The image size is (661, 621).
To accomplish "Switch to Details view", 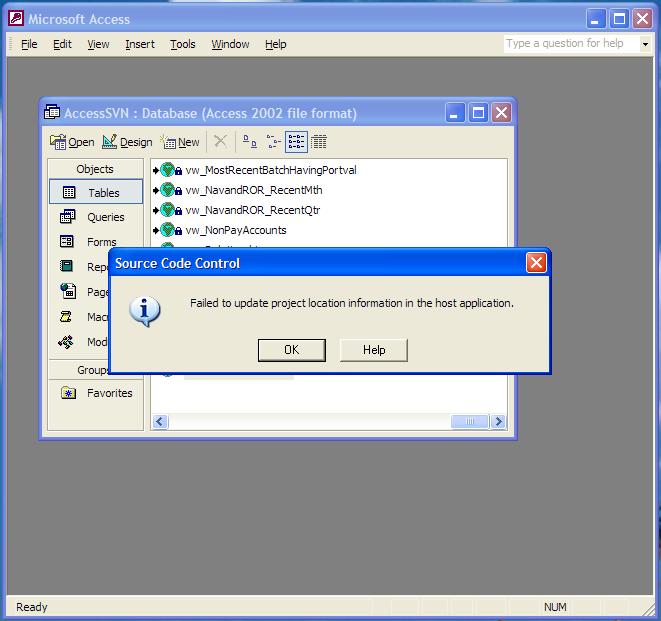I will [319, 142].
